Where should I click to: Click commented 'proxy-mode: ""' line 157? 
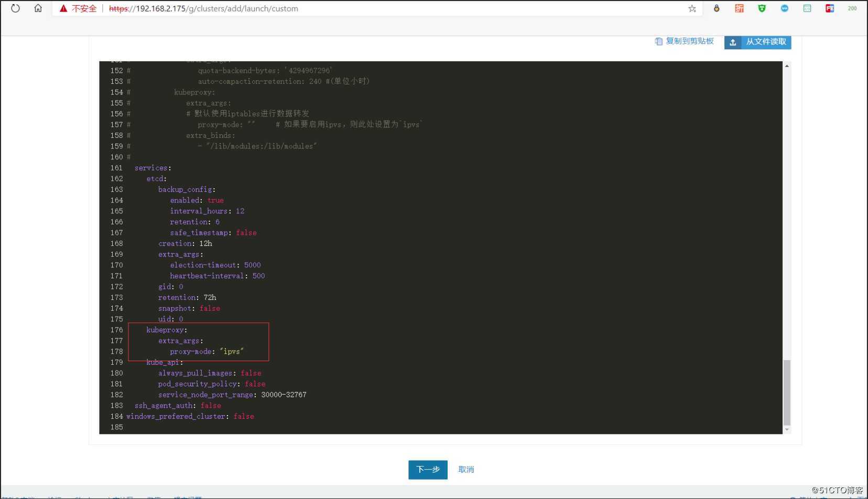[226, 125]
